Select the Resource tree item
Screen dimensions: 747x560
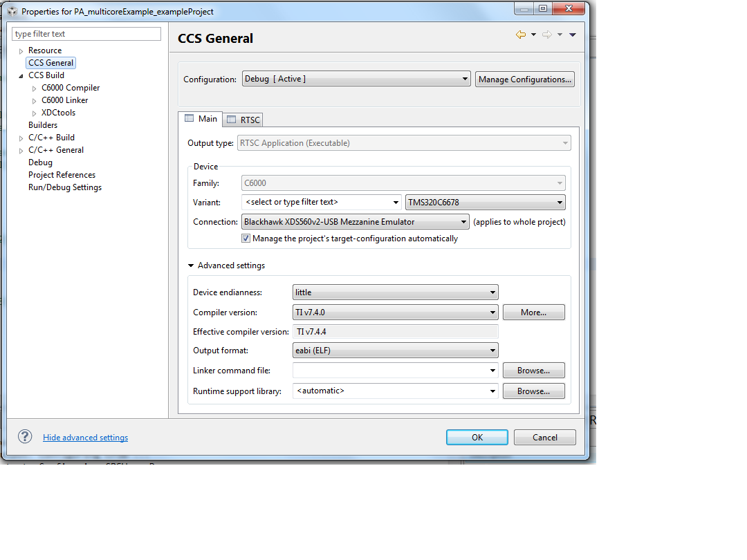click(x=45, y=50)
